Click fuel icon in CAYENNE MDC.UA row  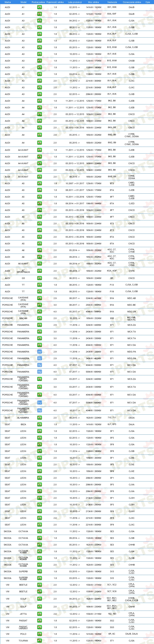[40, 312]
